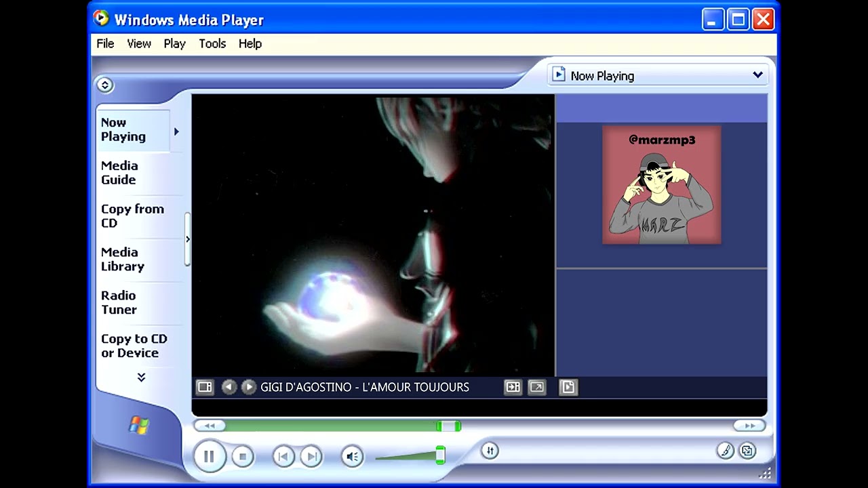The height and width of the screenshot is (488, 868).
Task: Click the change player color button
Action: coord(726,451)
